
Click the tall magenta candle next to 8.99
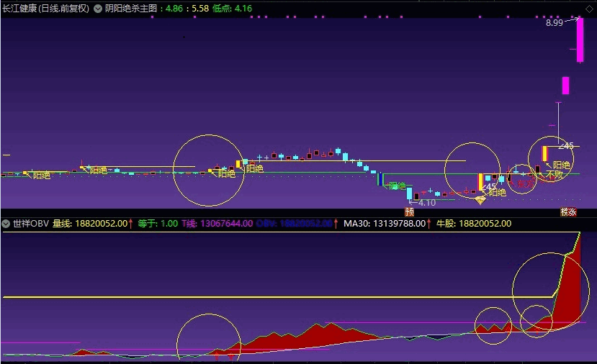pos(580,40)
